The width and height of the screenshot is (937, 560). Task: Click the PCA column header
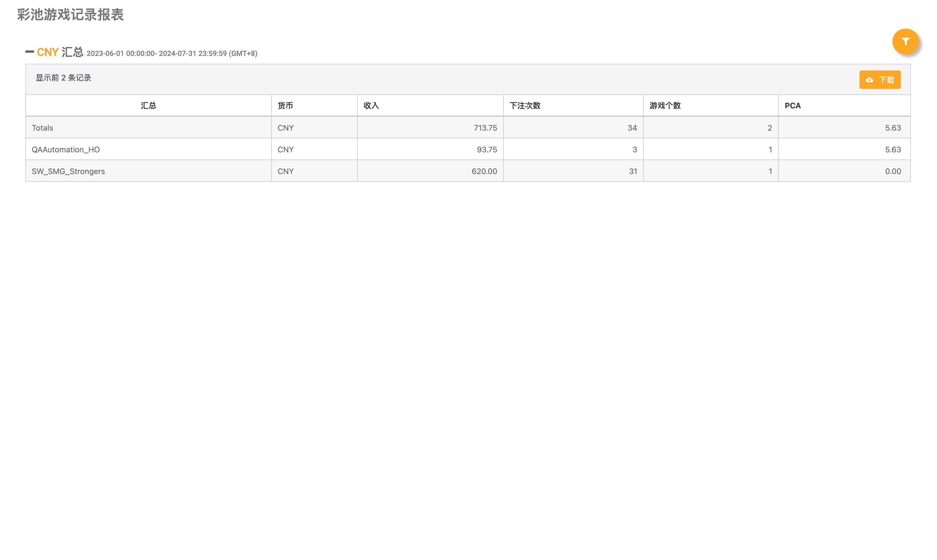click(x=792, y=106)
